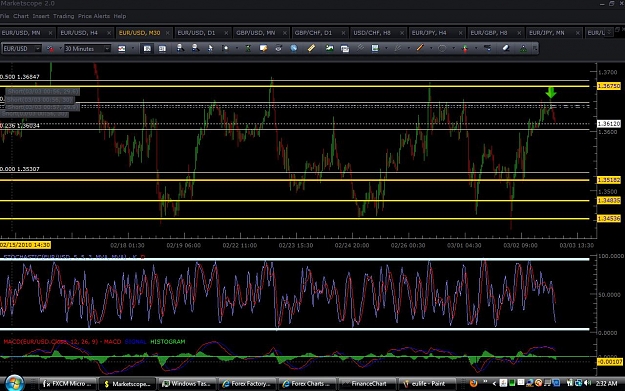This screenshot has height=391, width=625.
Task: Open the Trading menu
Action: (x=64, y=16)
